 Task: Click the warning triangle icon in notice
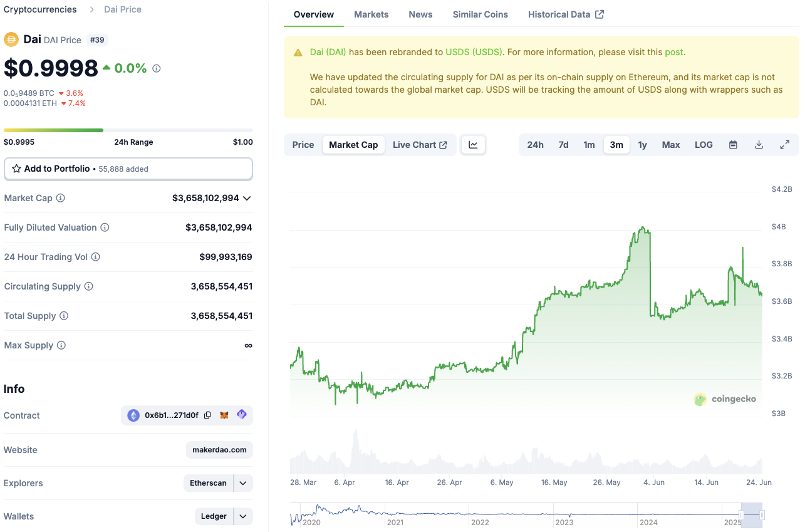tap(298, 53)
